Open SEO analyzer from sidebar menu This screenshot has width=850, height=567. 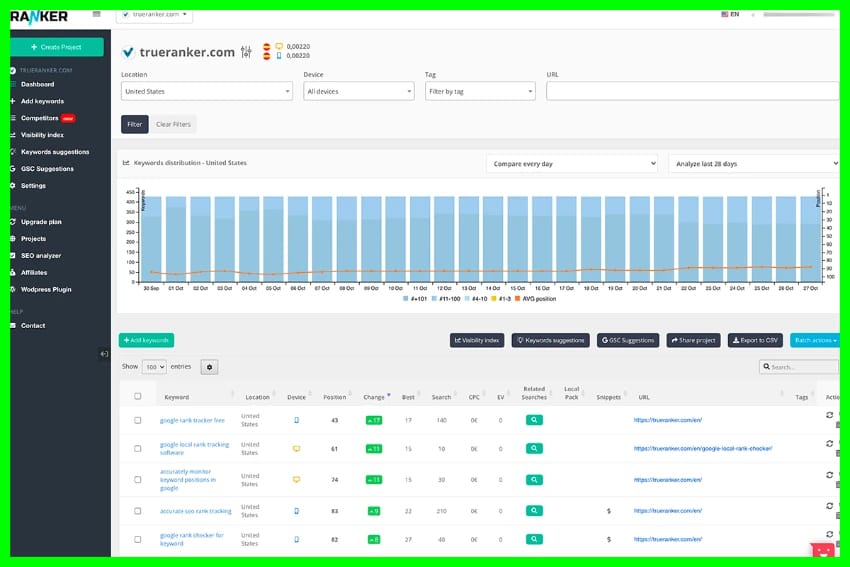[41, 256]
